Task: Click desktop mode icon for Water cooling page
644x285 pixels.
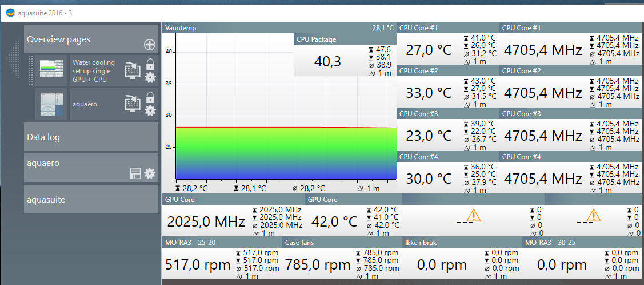Action: 133,70
